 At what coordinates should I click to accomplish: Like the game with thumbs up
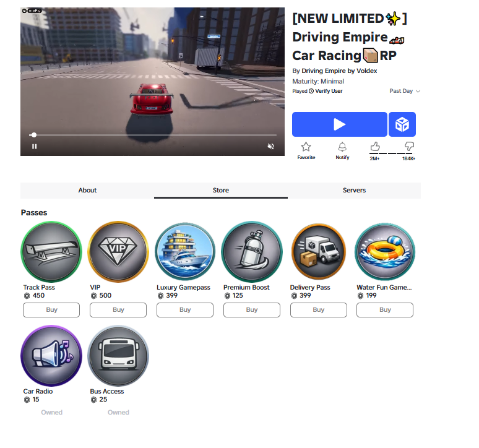coord(375,147)
